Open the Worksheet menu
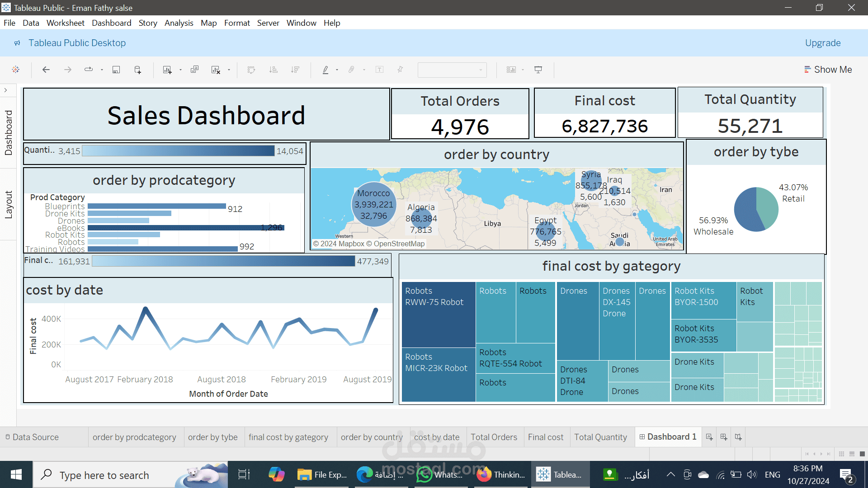Viewport: 868px width, 488px height. point(66,23)
